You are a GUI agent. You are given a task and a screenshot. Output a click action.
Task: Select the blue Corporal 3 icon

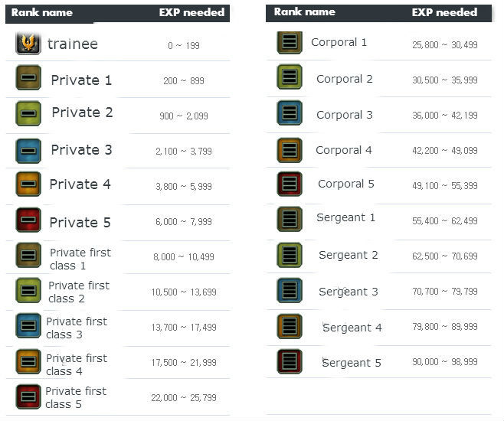[290, 113]
